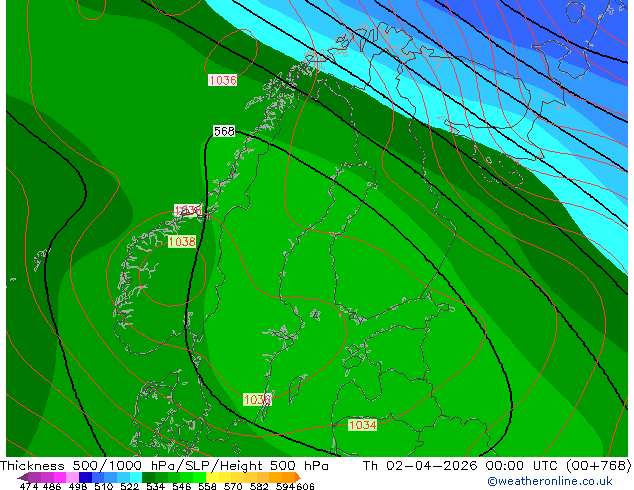Click the 'Thickness 500/1000 hPa/SLP/Height 500 hPa' title

click(x=164, y=466)
